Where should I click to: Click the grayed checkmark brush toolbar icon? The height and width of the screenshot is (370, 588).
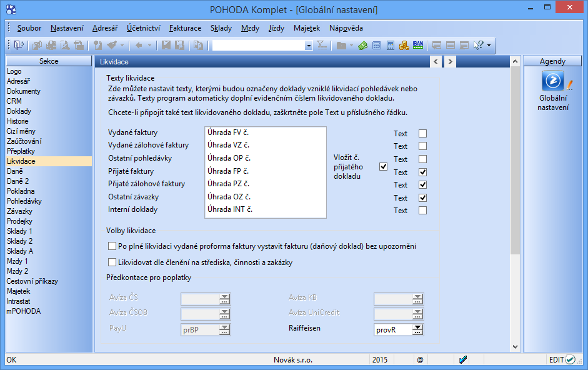112,46
